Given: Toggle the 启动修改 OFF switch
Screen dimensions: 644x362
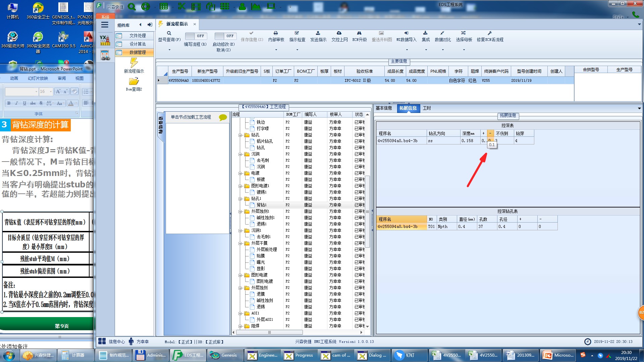Looking at the screenshot, I should [x=225, y=36].
